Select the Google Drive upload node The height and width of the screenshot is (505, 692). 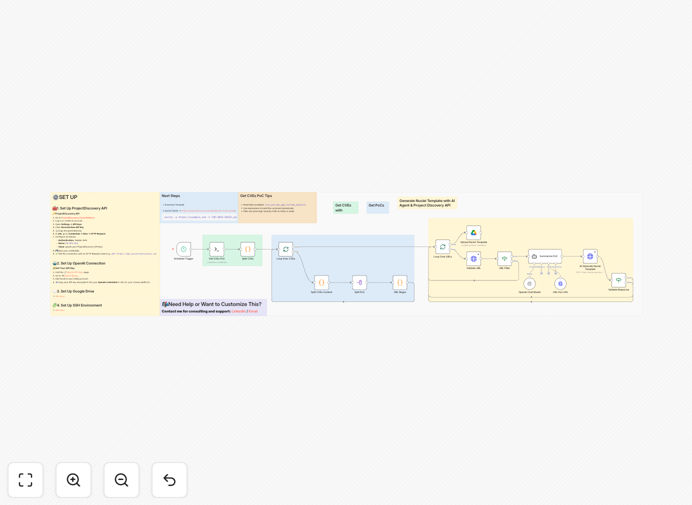[x=474, y=233]
